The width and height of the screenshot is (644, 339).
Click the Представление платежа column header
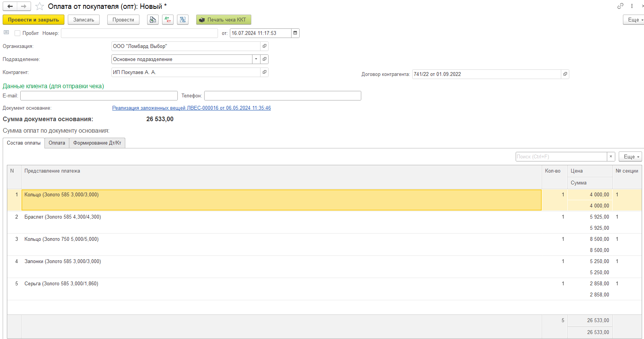tap(282, 177)
